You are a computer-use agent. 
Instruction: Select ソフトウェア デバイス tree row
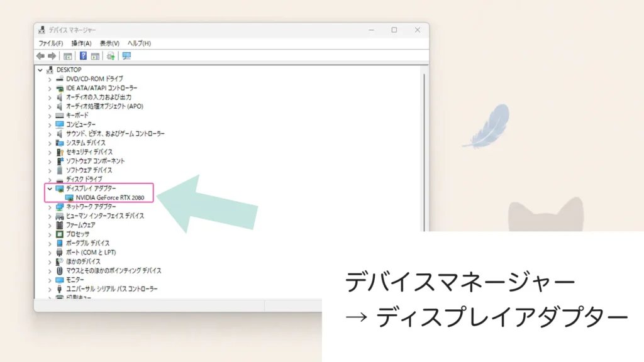pos(89,170)
